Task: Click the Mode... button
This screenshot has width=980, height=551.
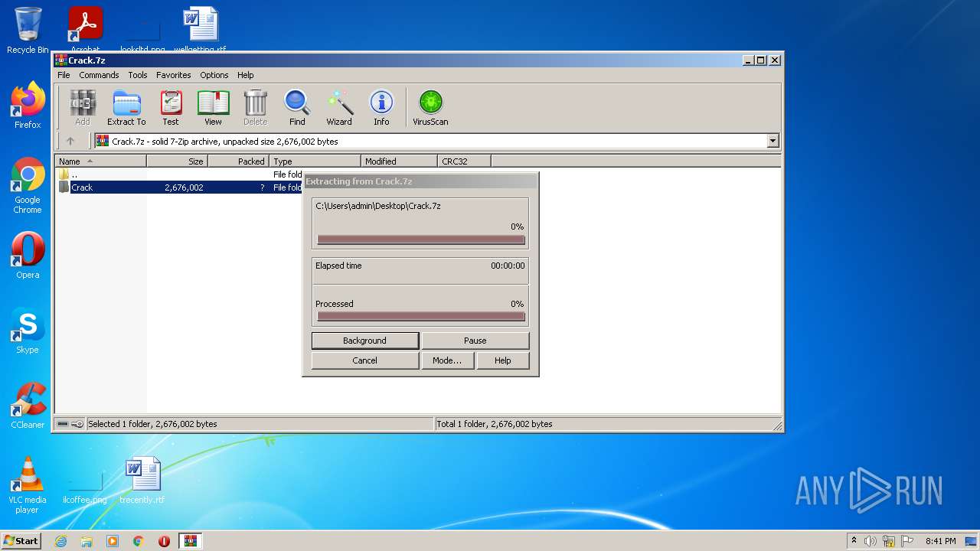Action: tap(447, 360)
